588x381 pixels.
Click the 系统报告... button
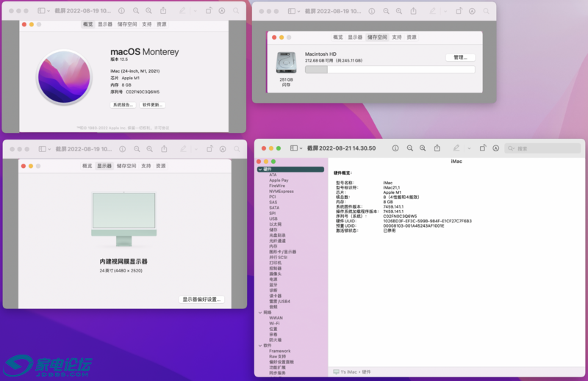pyautogui.click(x=123, y=105)
